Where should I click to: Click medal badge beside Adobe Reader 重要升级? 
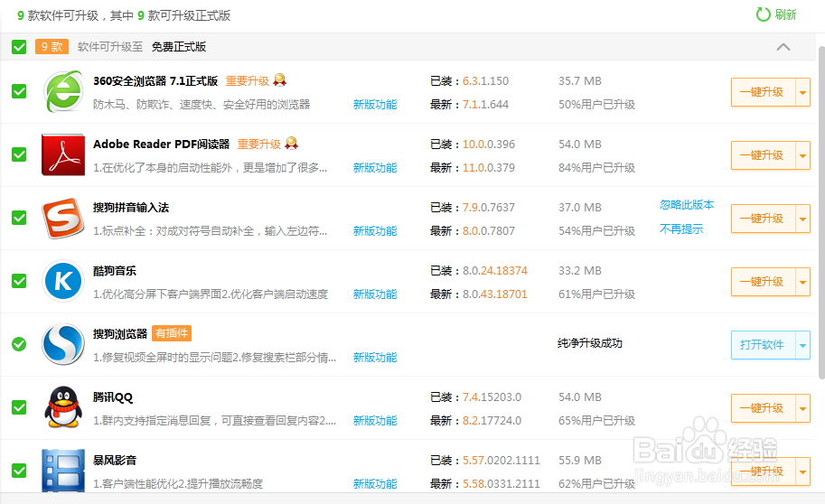pyautogui.click(x=292, y=143)
